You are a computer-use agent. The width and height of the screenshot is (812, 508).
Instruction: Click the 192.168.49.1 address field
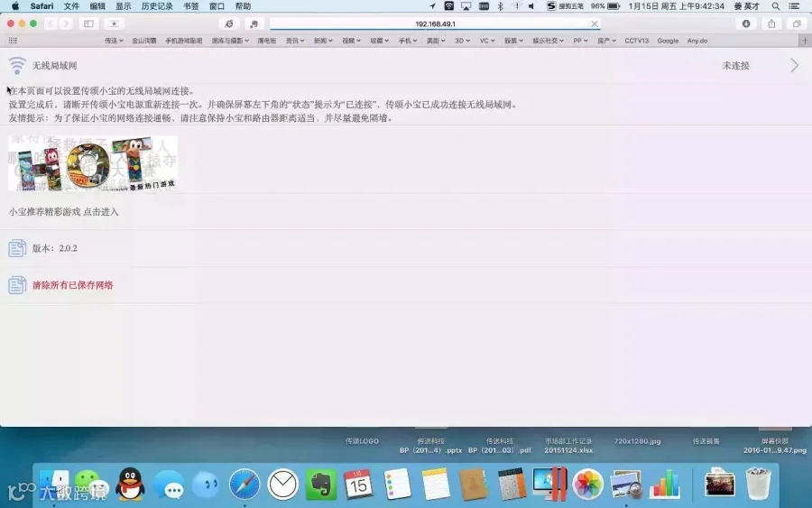click(x=435, y=23)
